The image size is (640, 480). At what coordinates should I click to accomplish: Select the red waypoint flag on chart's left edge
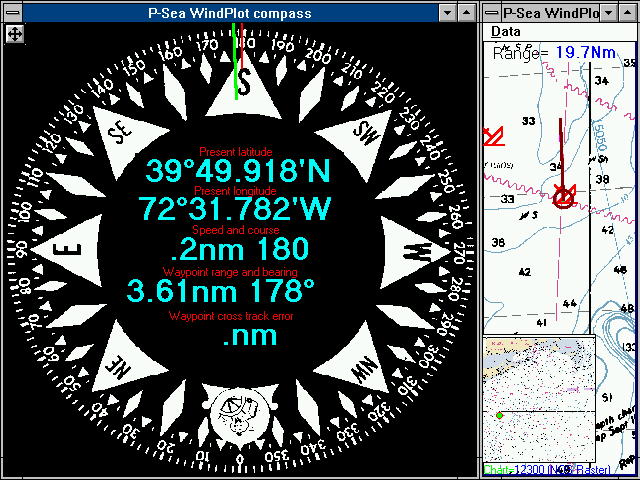click(x=494, y=136)
